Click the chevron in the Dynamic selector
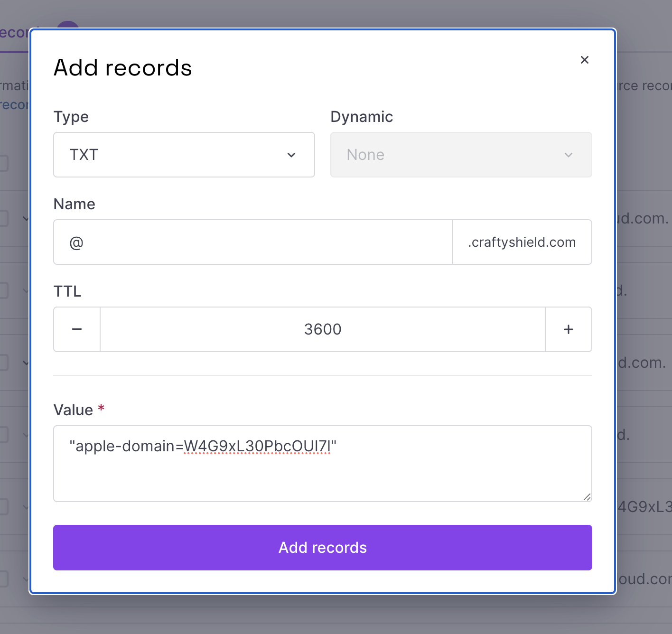 (x=568, y=155)
